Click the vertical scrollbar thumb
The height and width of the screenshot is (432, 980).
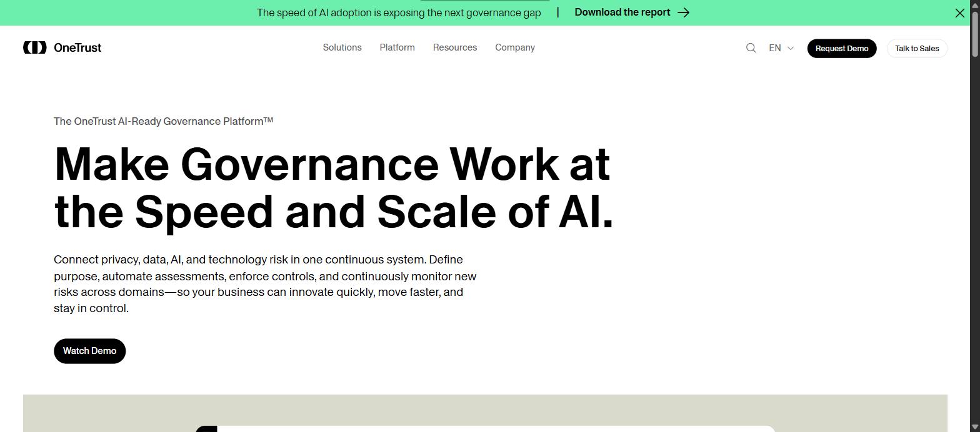tap(975, 34)
